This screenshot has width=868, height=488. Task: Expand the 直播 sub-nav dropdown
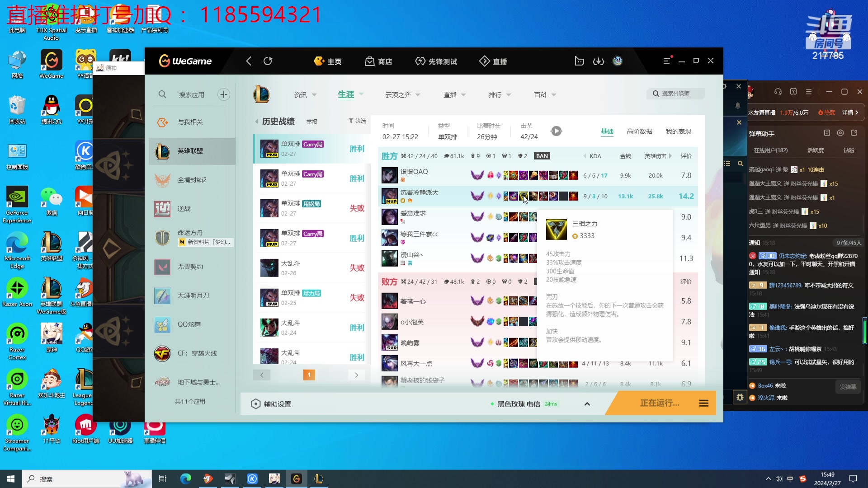pyautogui.click(x=463, y=95)
